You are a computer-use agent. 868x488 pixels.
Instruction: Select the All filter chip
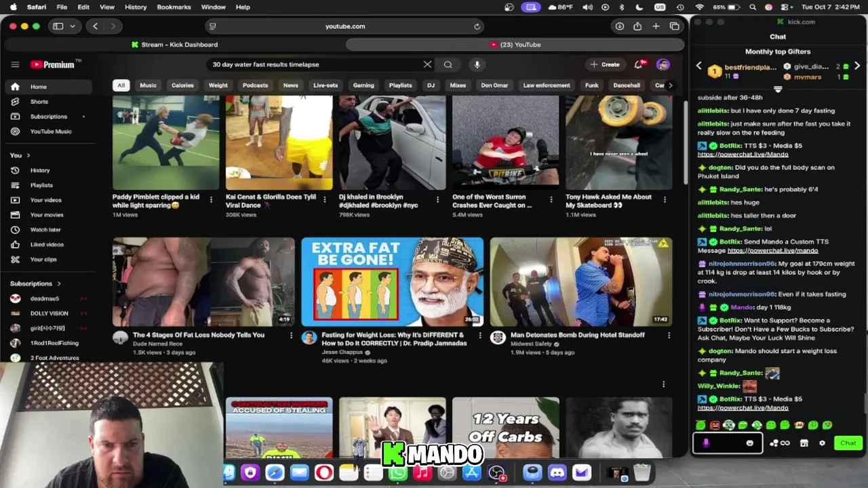click(121, 85)
